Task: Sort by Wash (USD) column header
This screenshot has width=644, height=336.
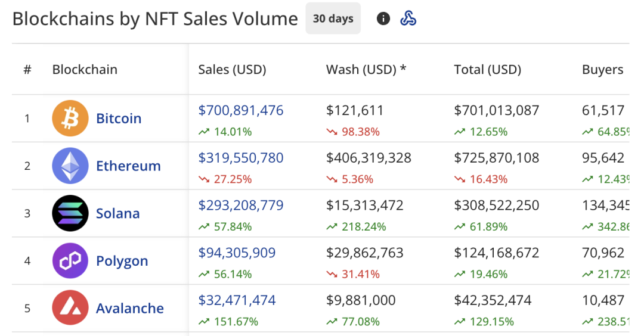Action: [366, 70]
